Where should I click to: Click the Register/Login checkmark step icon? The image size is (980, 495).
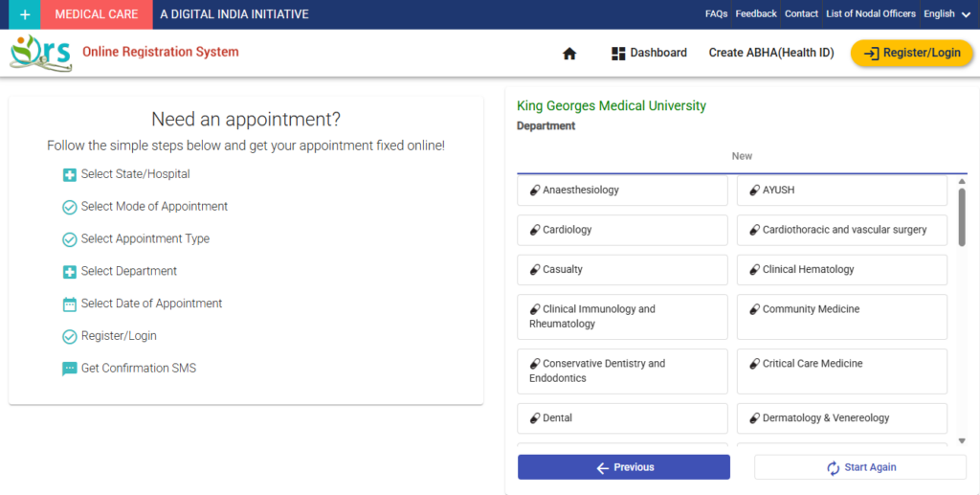tap(70, 336)
